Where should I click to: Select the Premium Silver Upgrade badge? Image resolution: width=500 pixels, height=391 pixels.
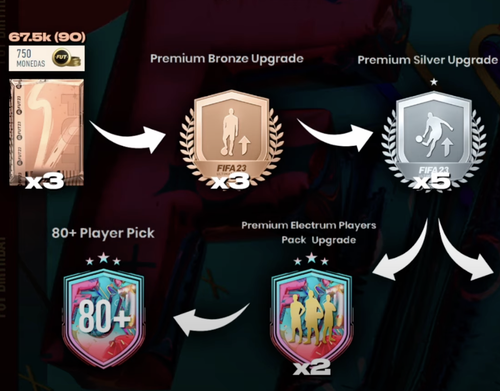[x=433, y=140]
